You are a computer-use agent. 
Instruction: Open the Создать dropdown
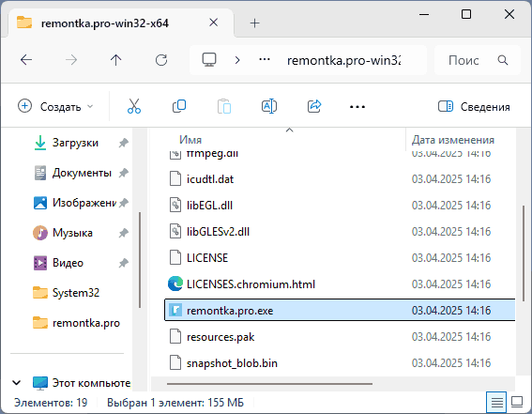click(x=55, y=106)
